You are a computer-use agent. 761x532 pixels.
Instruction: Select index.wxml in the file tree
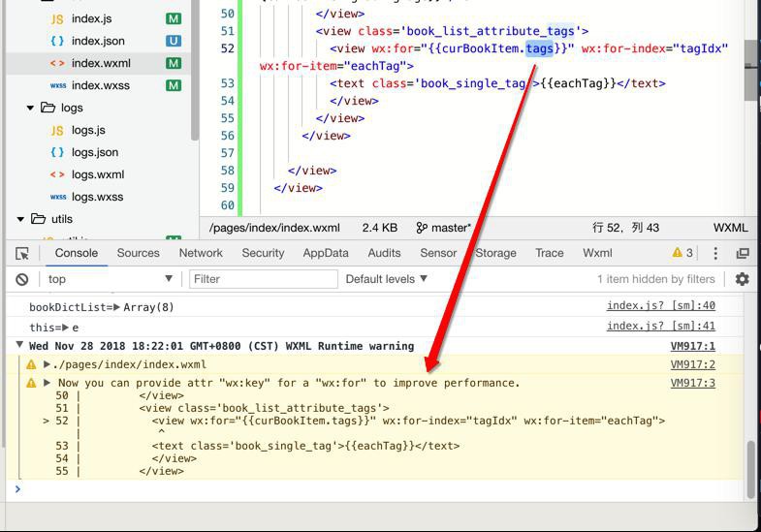[x=101, y=63]
